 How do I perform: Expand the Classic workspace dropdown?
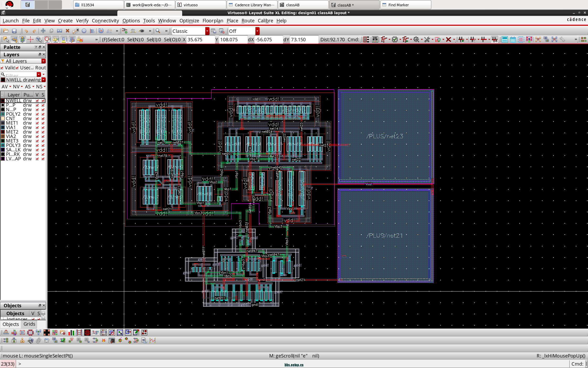click(x=207, y=31)
